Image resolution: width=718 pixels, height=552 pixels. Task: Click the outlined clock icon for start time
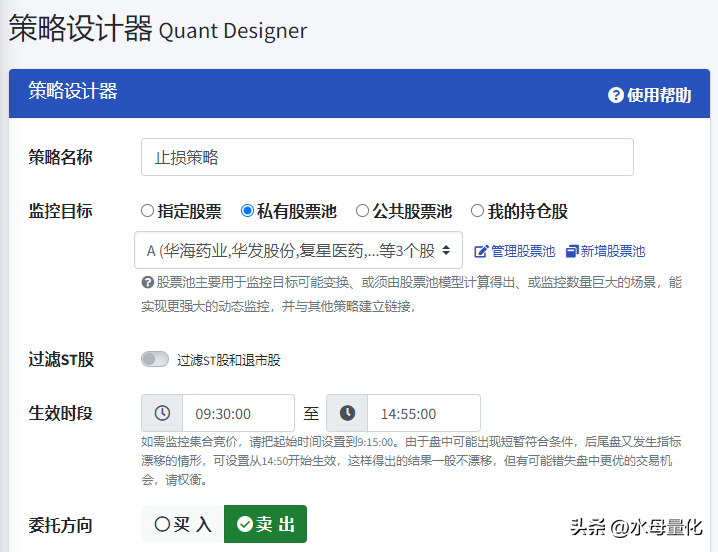pos(162,413)
